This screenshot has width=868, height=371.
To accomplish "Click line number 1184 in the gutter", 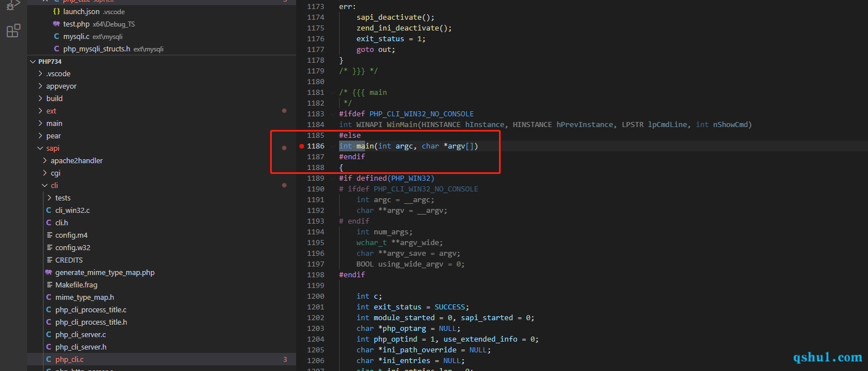I will [x=315, y=125].
